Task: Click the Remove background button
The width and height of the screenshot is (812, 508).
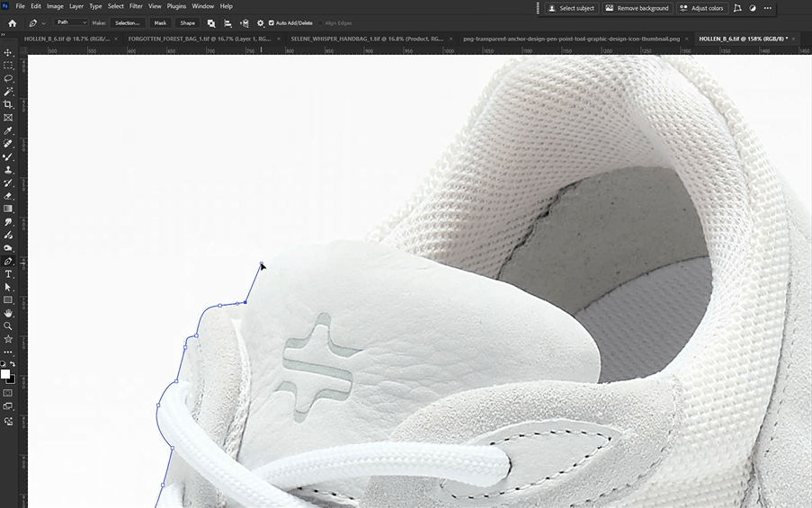Action: click(x=637, y=8)
